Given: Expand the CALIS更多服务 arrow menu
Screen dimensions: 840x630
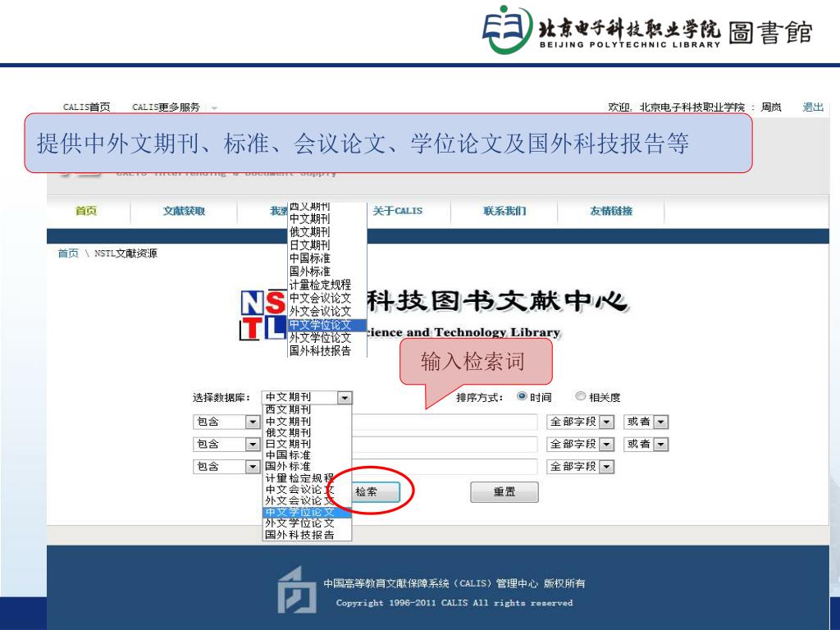Looking at the screenshot, I should (x=214, y=107).
